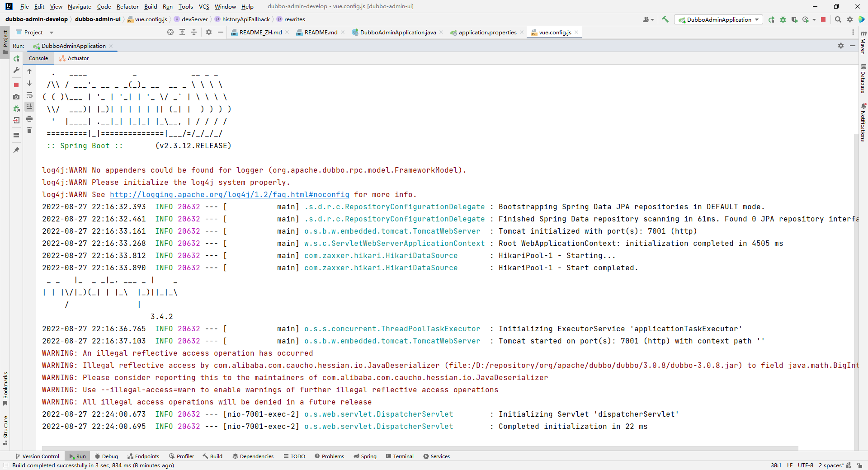
Task: Open IDE settings gear in the top toolbar
Action: tap(850, 19)
